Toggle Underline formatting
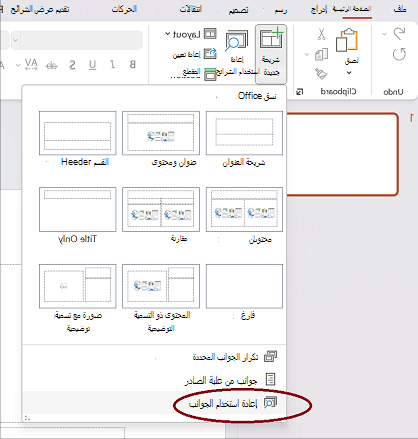 (93, 65)
